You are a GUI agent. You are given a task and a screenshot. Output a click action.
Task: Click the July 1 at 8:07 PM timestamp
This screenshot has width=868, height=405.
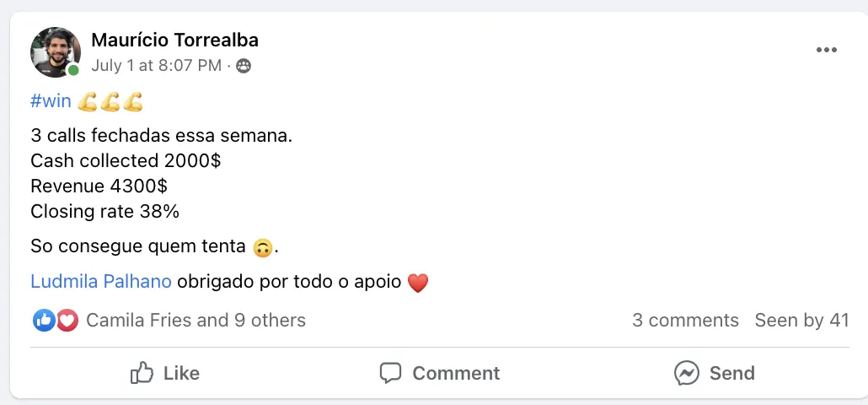click(156, 65)
